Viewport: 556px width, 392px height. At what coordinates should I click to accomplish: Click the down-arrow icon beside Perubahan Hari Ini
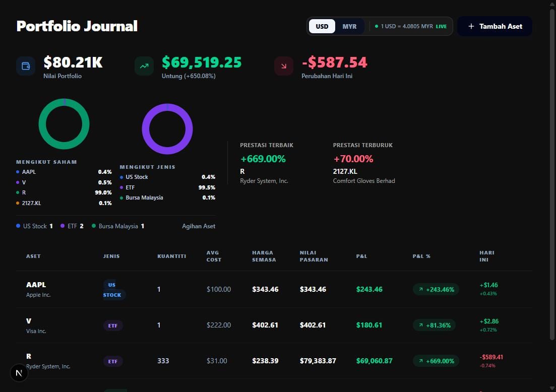click(284, 66)
